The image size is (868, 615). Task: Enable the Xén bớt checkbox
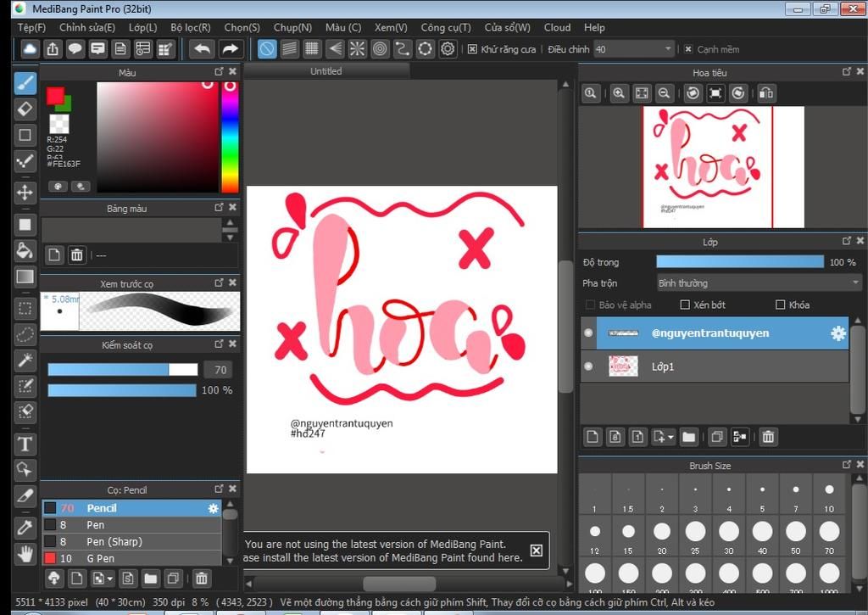[685, 305]
